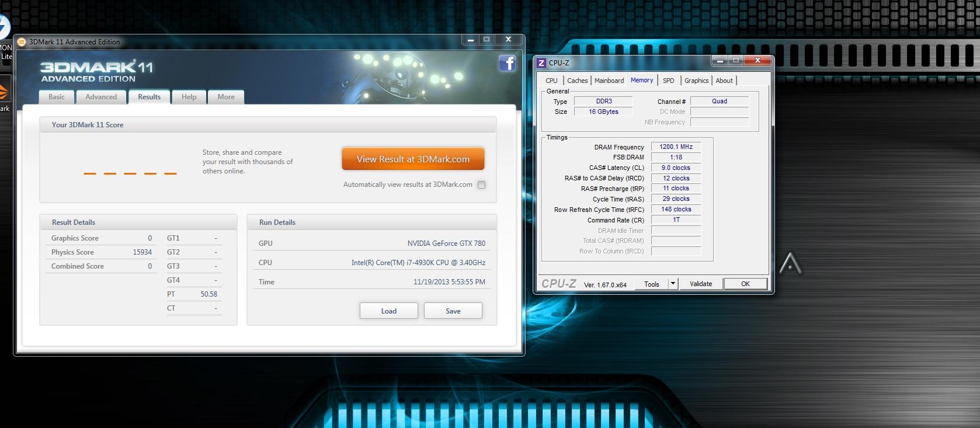Click the 3DMark 11 title bar icon

coord(22,42)
